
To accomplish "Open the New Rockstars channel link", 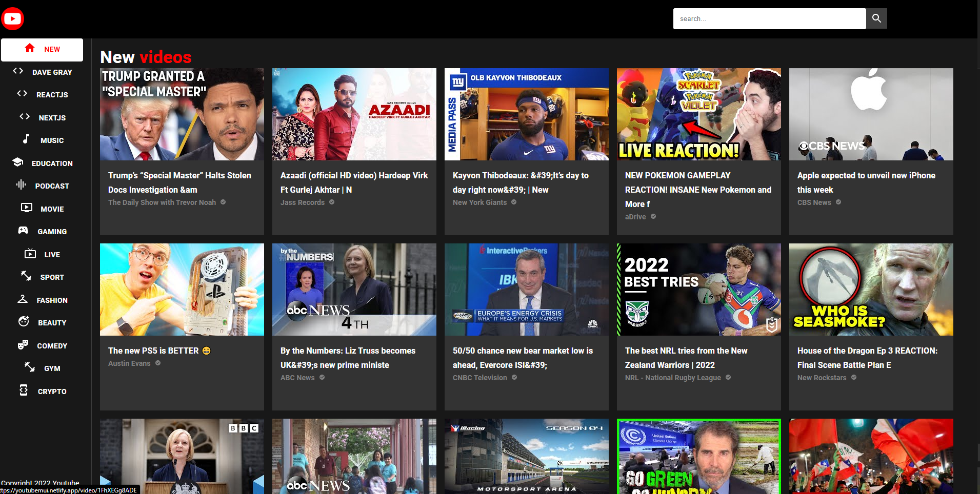I will pyautogui.click(x=822, y=378).
